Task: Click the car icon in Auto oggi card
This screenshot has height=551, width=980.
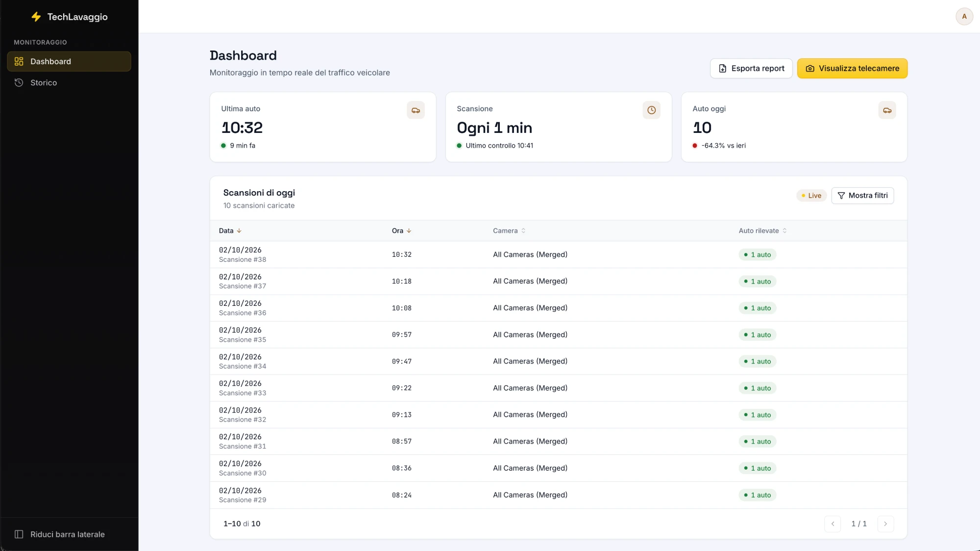Action: point(887,110)
